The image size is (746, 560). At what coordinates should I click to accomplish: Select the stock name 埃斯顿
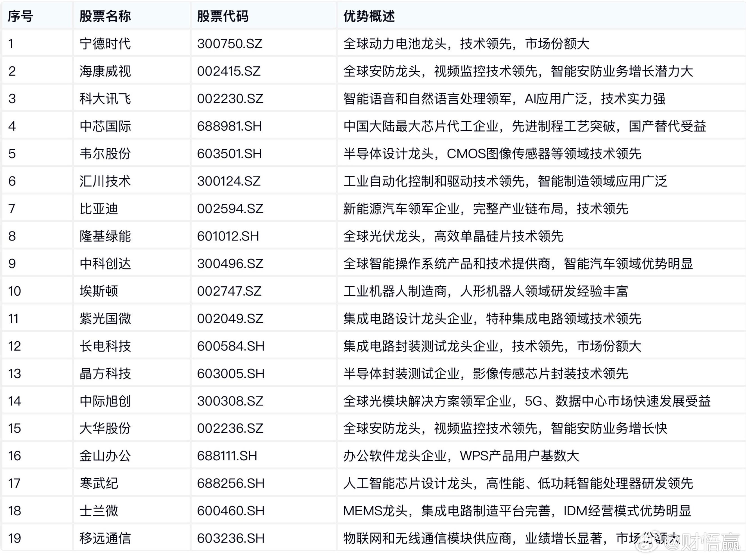tap(98, 291)
